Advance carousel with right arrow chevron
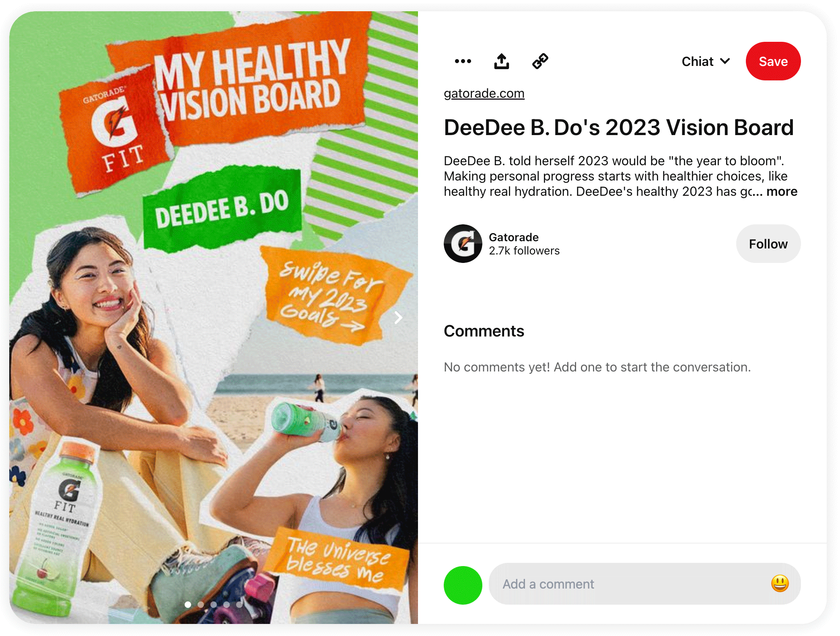840x636 pixels. tap(398, 318)
